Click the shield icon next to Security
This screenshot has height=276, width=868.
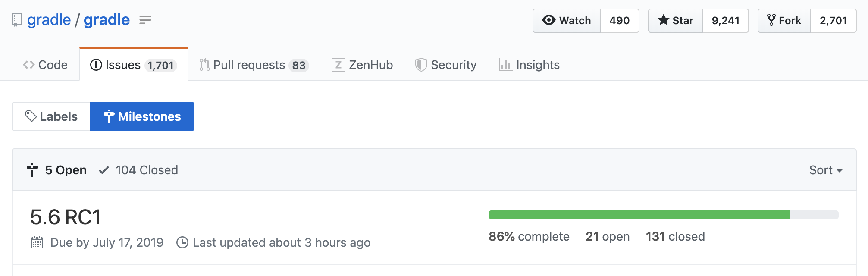420,65
